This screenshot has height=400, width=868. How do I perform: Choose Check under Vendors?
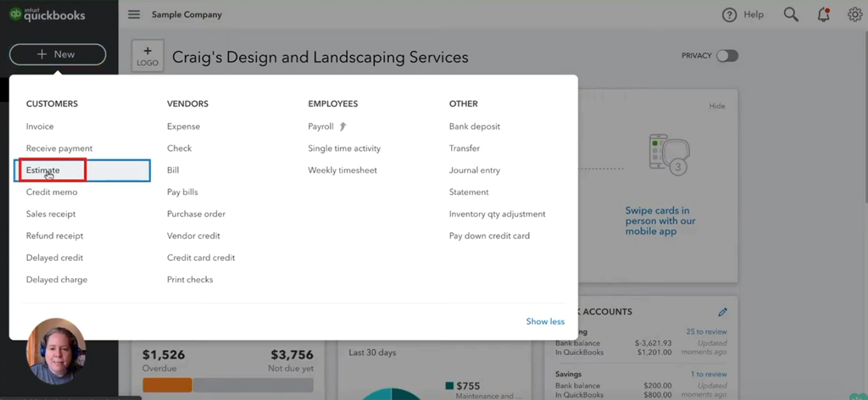tap(179, 148)
